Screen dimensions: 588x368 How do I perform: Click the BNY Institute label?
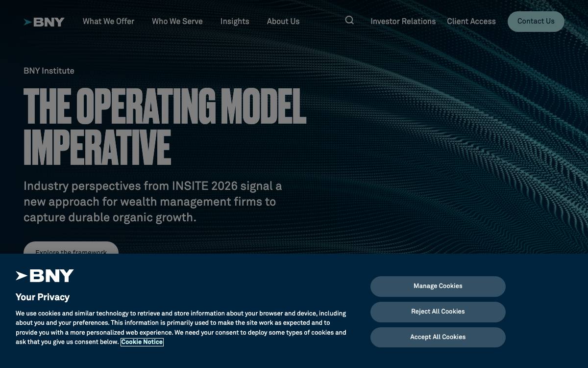(49, 71)
